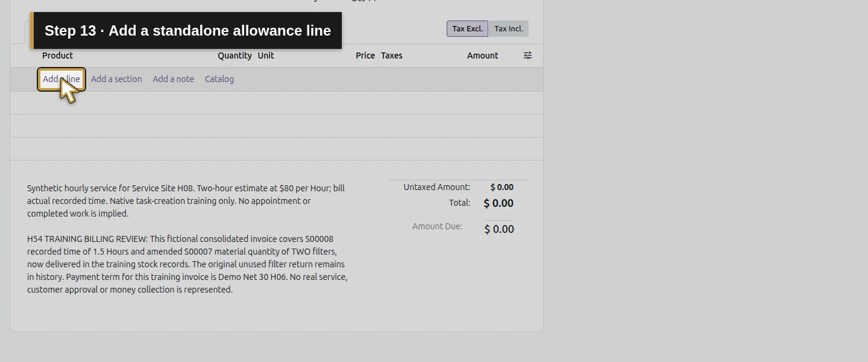Click the Product column header
The image size is (868, 362).
(x=58, y=56)
